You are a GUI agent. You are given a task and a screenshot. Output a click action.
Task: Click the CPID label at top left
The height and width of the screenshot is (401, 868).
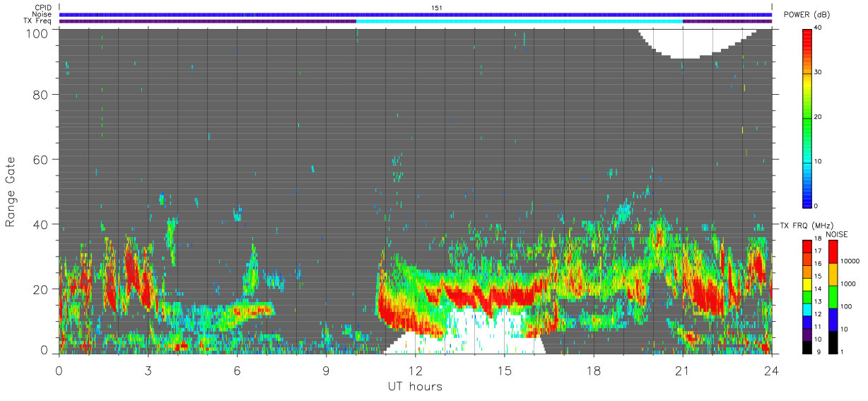(x=42, y=8)
